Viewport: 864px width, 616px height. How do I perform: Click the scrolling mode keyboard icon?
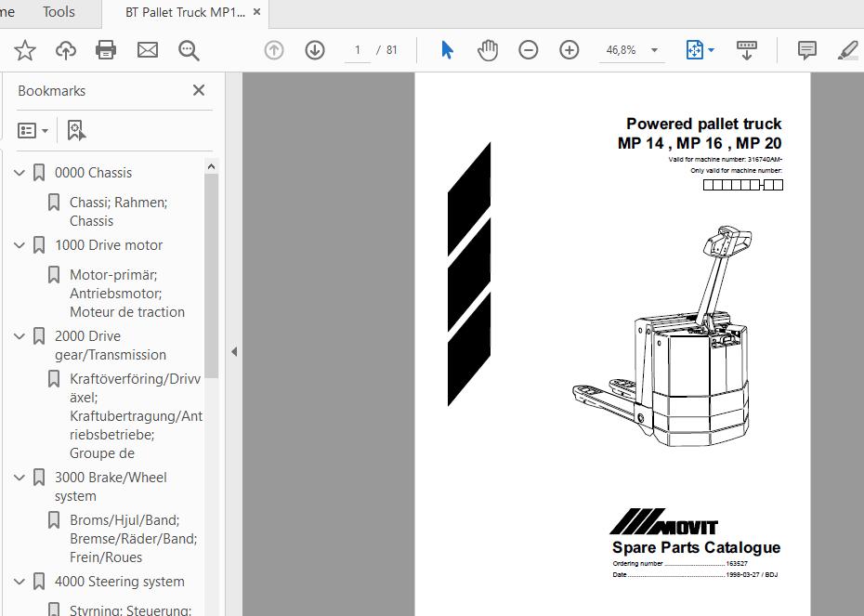(747, 50)
